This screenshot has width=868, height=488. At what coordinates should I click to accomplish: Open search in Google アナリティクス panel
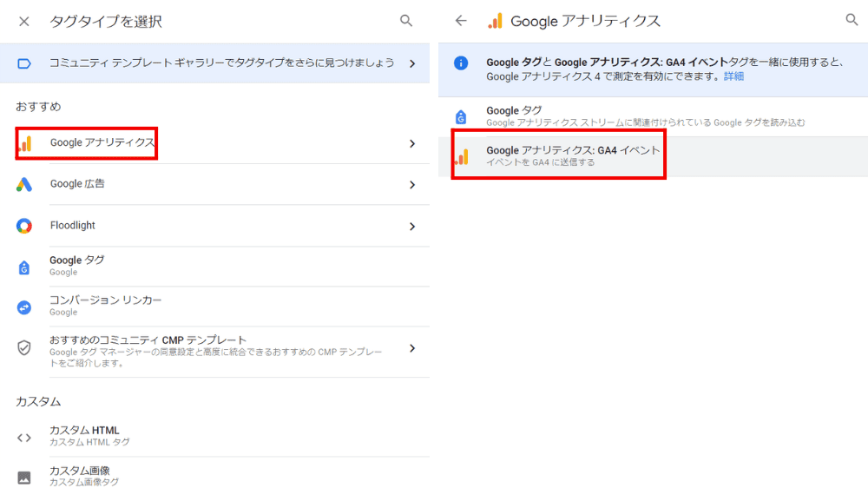[852, 20]
